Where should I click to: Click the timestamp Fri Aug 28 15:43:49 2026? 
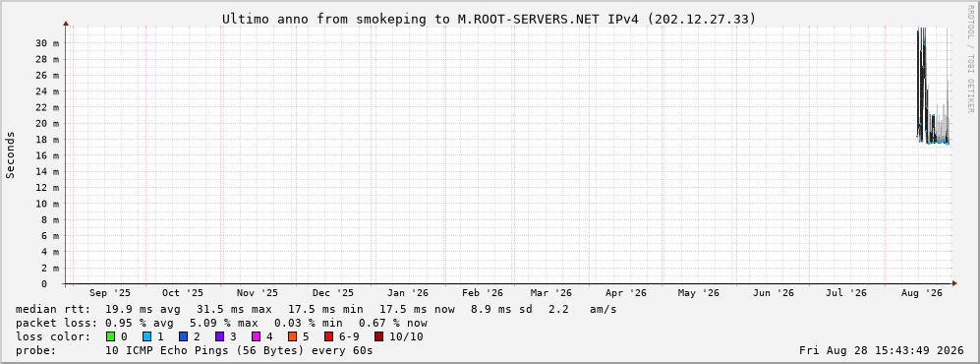[x=882, y=350]
